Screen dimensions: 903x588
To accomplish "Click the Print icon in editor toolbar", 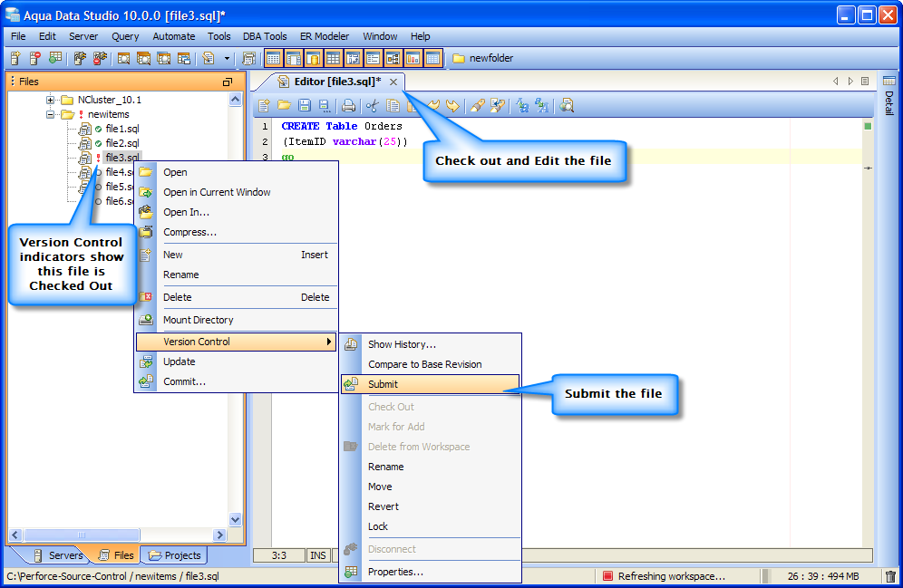I will pos(348,105).
